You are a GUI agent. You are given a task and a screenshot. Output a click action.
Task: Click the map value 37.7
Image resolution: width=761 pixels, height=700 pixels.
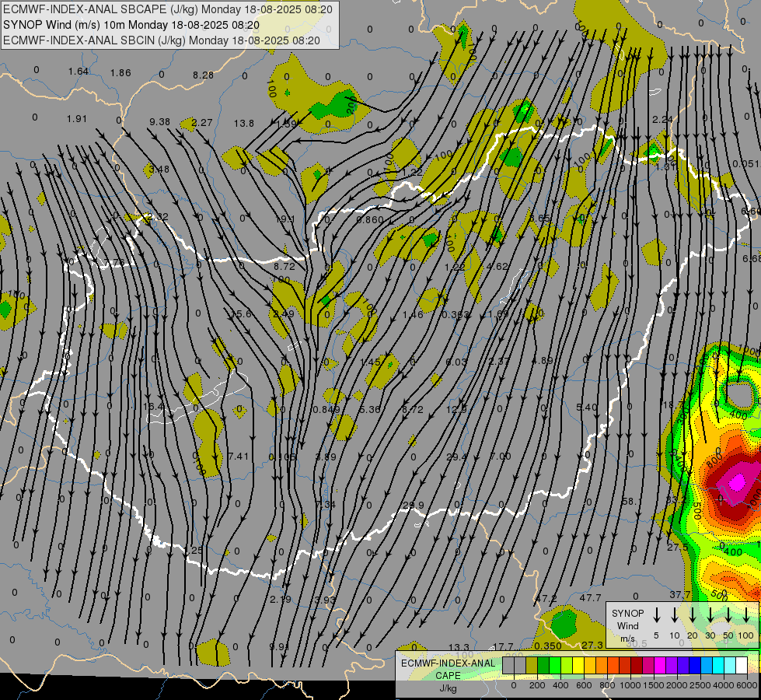[680, 594]
